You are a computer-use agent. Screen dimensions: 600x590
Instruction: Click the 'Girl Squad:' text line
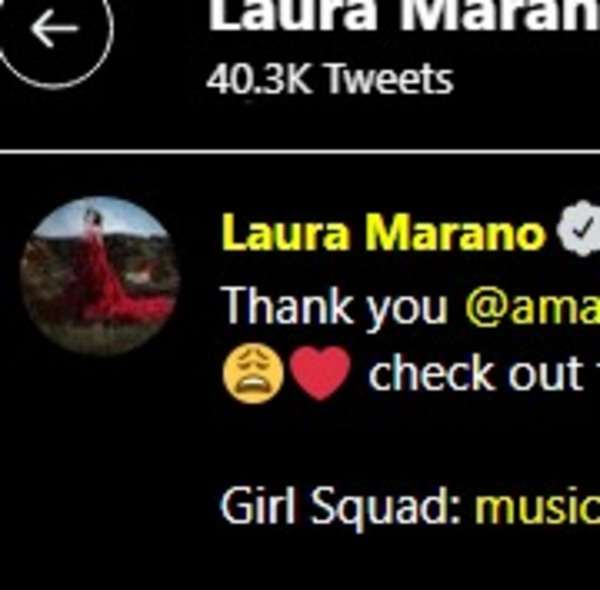click(x=341, y=507)
